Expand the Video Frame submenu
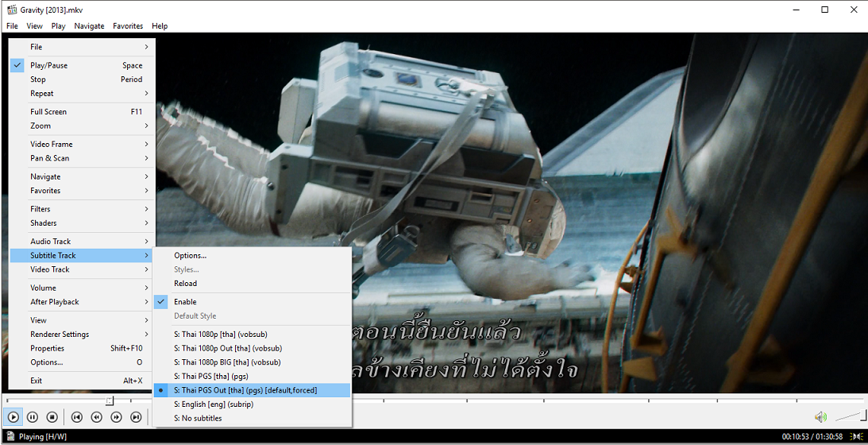This screenshot has height=445, width=868. [x=82, y=144]
